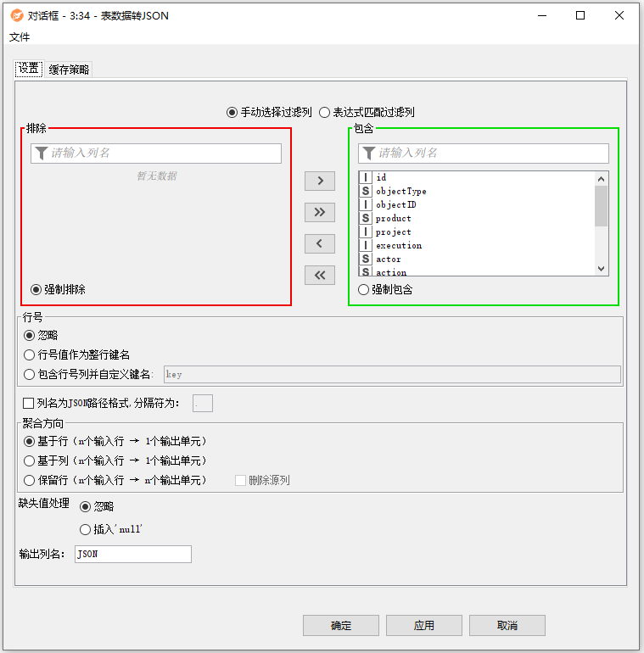Select the actor column row
Image resolution: width=644 pixels, height=653 pixels.
click(x=477, y=259)
